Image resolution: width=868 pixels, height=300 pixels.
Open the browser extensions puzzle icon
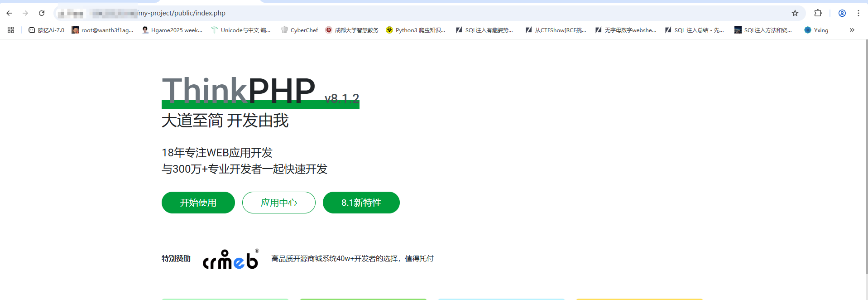pyautogui.click(x=818, y=13)
